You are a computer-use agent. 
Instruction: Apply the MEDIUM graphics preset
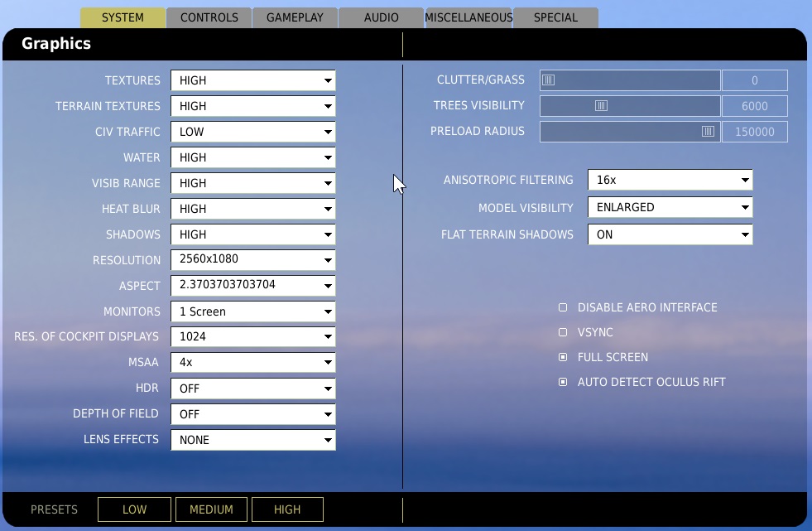(211, 509)
